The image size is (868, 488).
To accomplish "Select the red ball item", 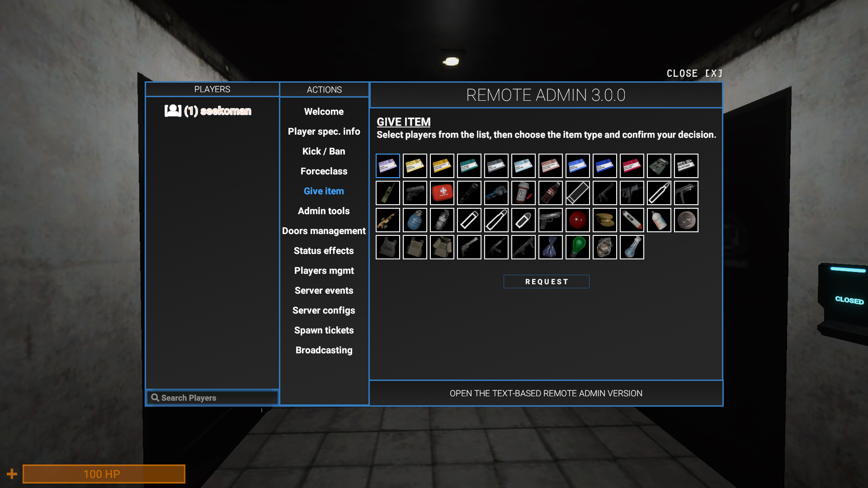I will (x=577, y=220).
